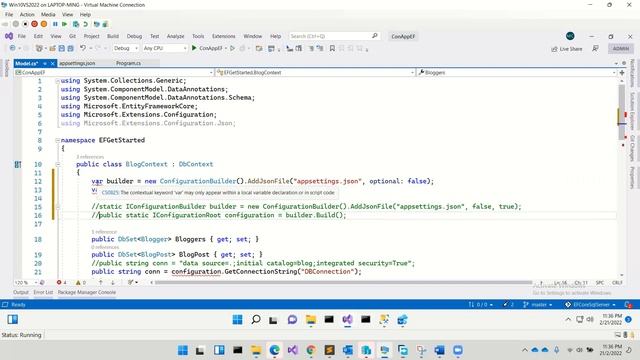Open the Extensions menu
640x360 pixels.
tap(224, 36)
